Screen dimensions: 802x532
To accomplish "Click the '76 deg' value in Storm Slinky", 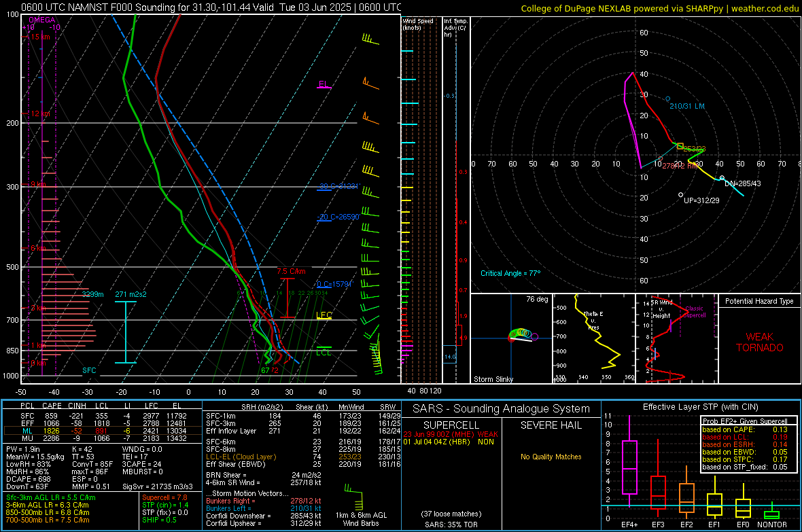I will coord(537,299).
